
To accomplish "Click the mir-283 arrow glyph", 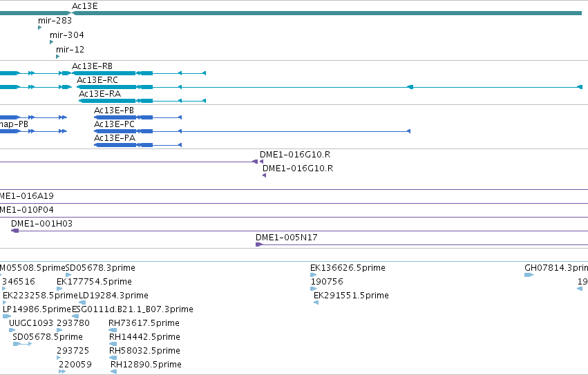I will [x=40, y=28].
